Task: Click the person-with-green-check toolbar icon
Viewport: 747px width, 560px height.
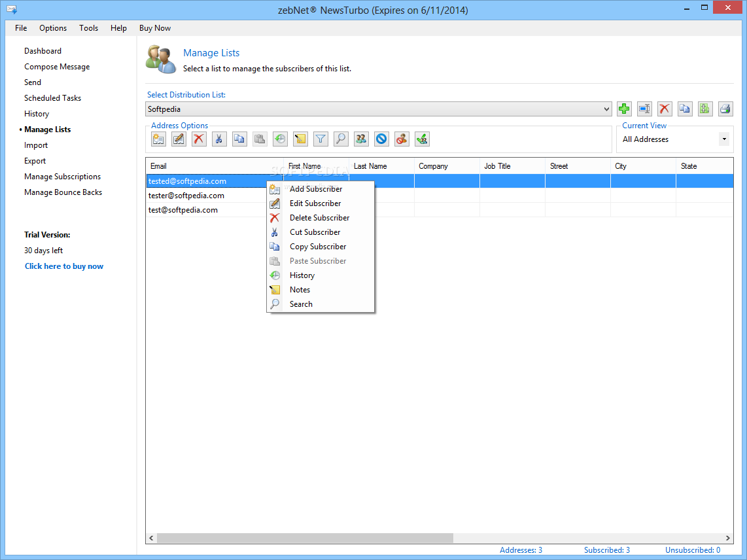Action: [x=422, y=139]
